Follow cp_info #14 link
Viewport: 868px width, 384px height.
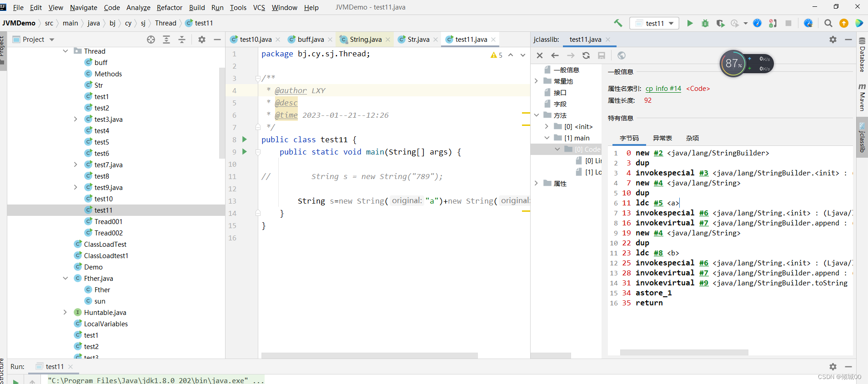[x=663, y=89]
